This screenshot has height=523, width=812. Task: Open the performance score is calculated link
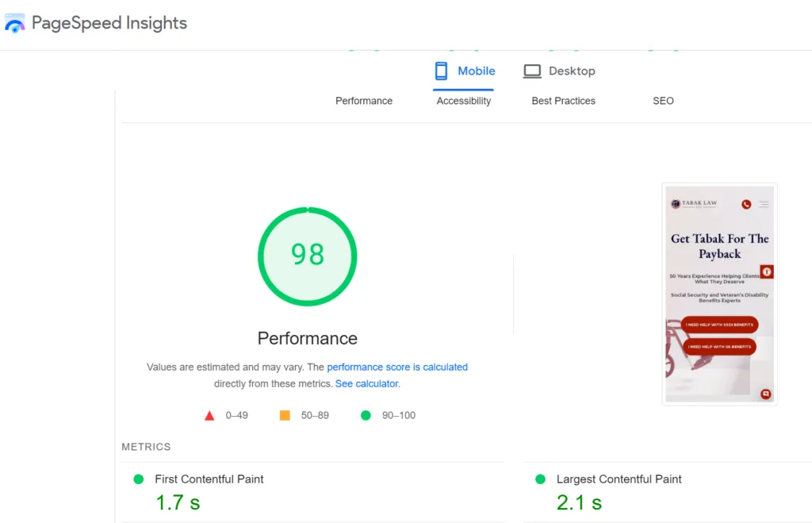click(x=397, y=367)
